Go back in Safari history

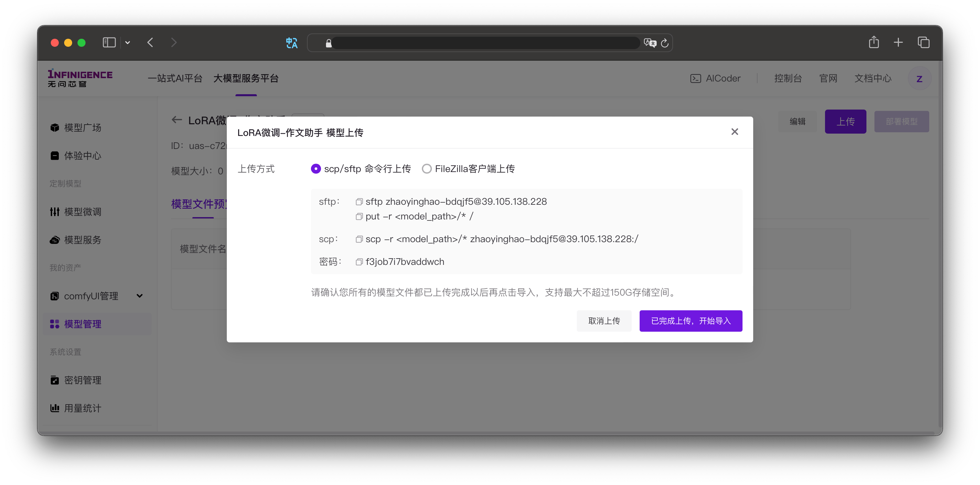tap(150, 42)
